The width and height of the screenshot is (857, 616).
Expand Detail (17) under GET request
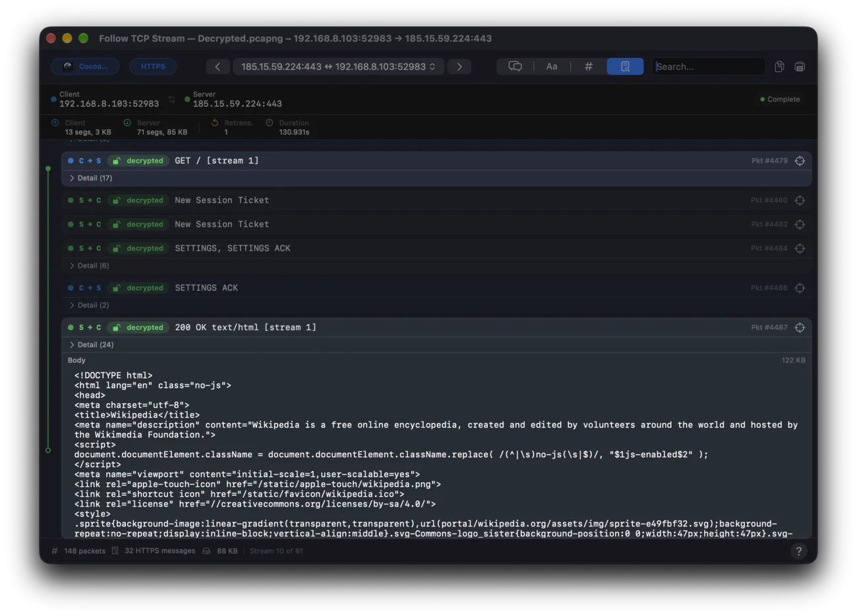91,178
